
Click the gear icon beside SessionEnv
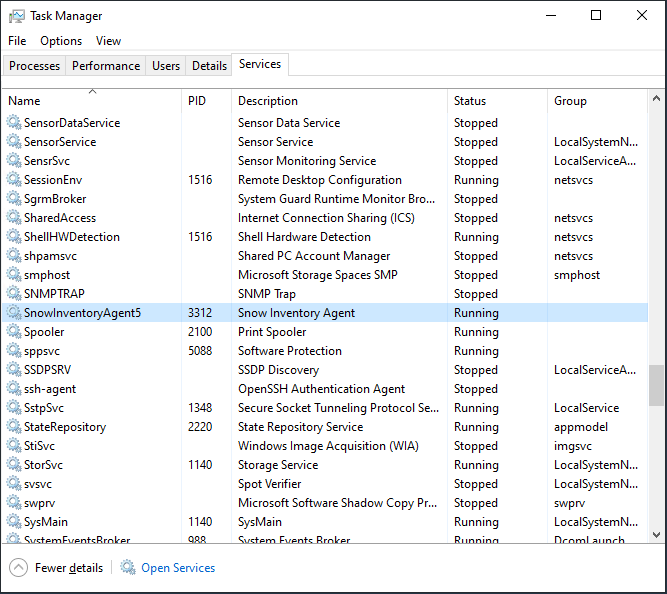14,180
